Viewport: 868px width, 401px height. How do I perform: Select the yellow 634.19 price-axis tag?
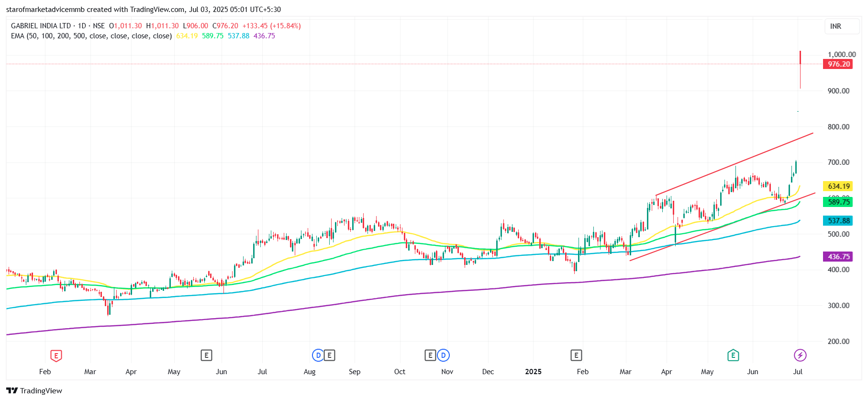[838, 186]
